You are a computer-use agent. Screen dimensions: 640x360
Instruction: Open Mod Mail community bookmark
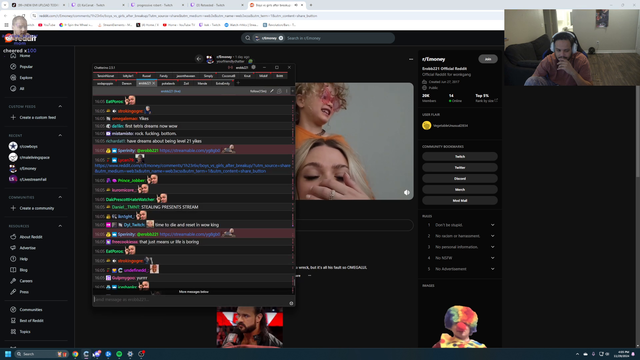coord(460,201)
